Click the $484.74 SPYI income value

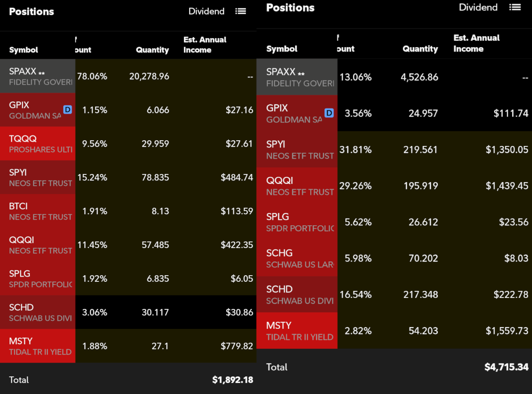tap(237, 177)
